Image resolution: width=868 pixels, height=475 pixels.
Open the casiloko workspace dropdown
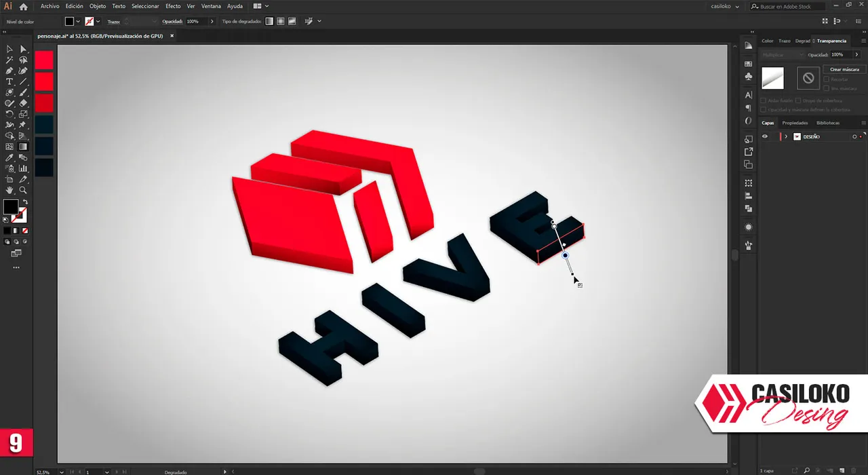click(726, 6)
